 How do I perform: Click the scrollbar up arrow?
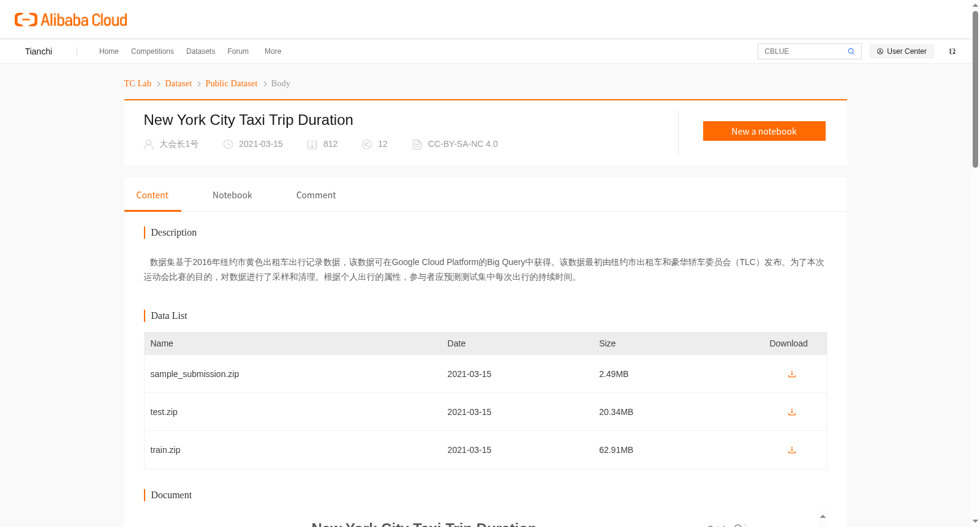tap(975, 5)
